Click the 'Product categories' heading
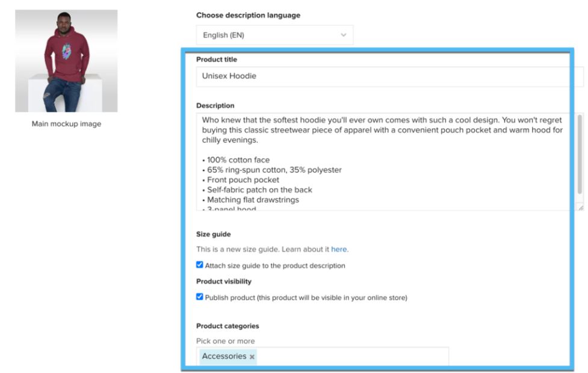This screenshot has width=588, height=373. (227, 326)
